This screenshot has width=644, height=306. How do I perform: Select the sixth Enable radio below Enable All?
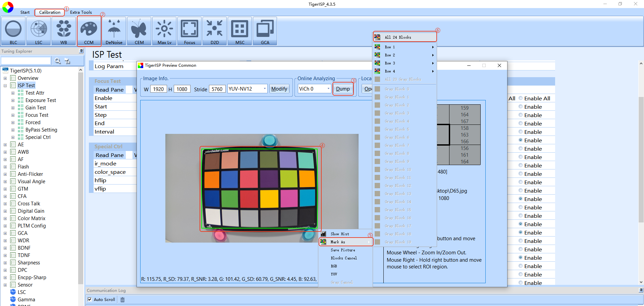pos(521,149)
